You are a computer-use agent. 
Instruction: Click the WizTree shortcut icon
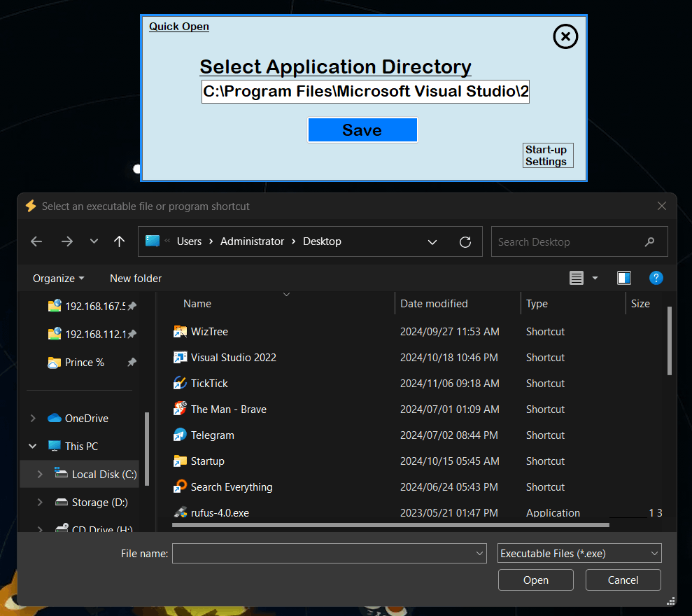tap(180, 332)
